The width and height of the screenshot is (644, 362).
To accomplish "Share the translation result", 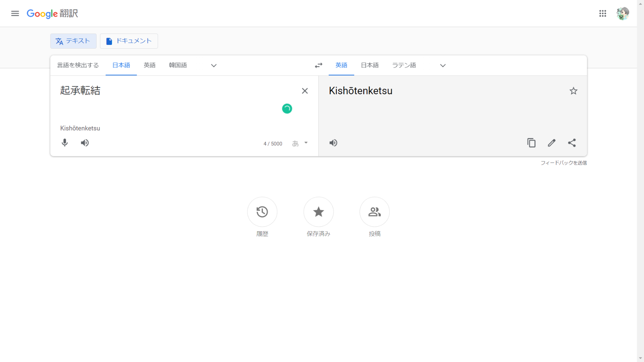I will coord(572,143).
